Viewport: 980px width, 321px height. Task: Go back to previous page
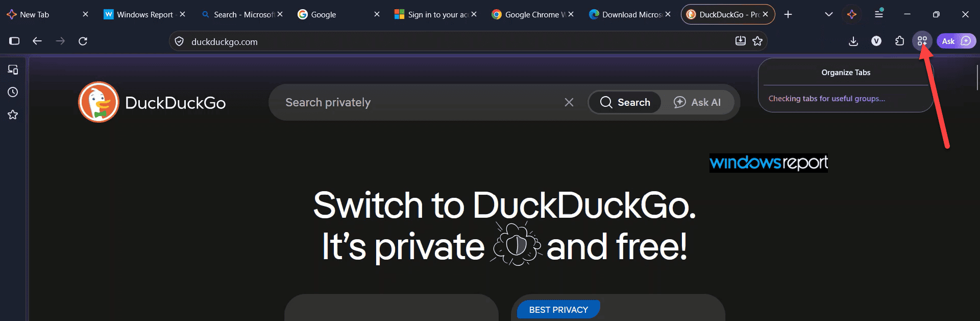click(x=37, y=41)
